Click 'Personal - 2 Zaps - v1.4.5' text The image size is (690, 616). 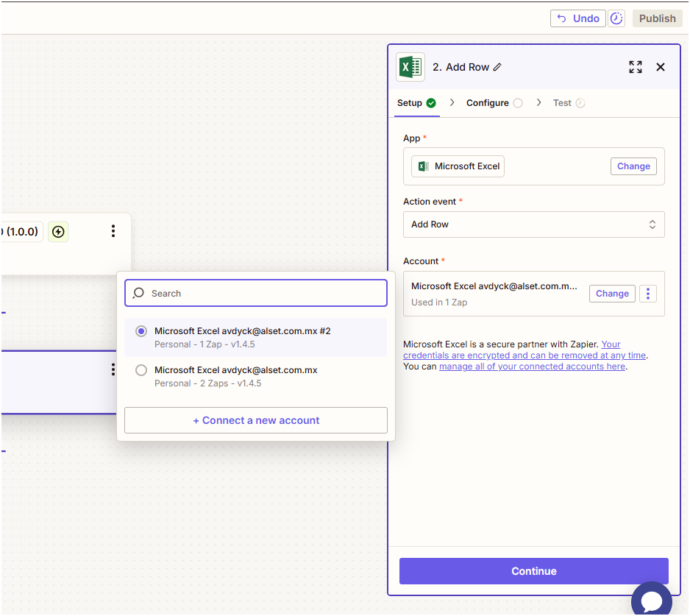[x=207, y=383]
